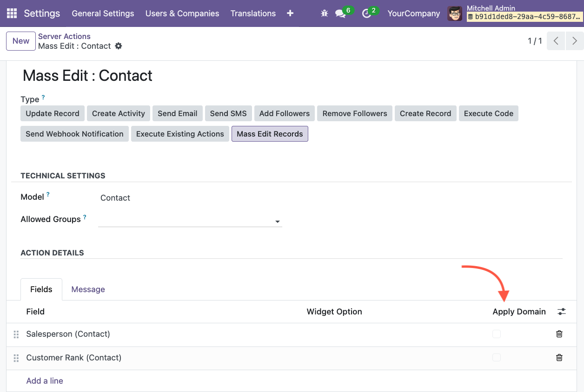Toggle Apply Domain for Customer Rank row
584x392 pixels.
pyautogui.click(x=497, y=358)
